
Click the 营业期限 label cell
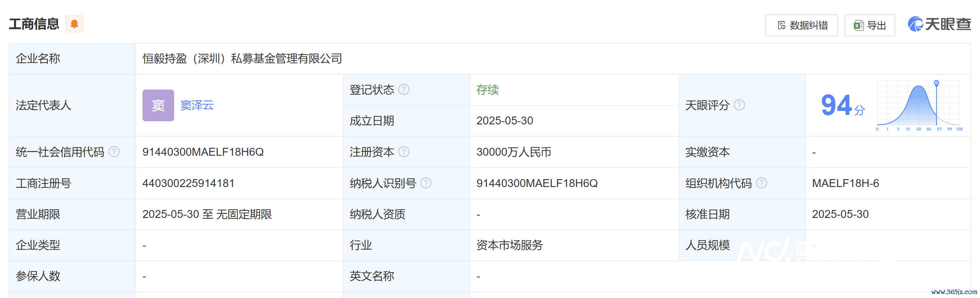click(x=72, y=214)
